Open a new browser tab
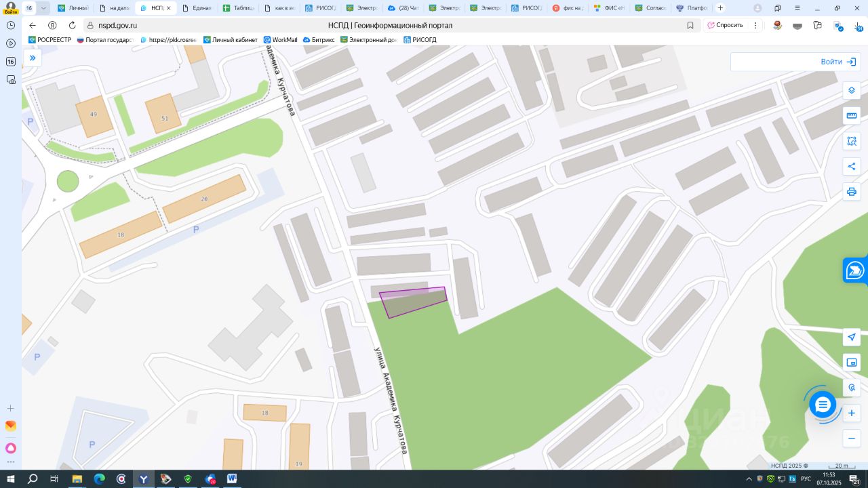Image resolution: width=868 pixels, height=488 pixels. coord(720,8)
